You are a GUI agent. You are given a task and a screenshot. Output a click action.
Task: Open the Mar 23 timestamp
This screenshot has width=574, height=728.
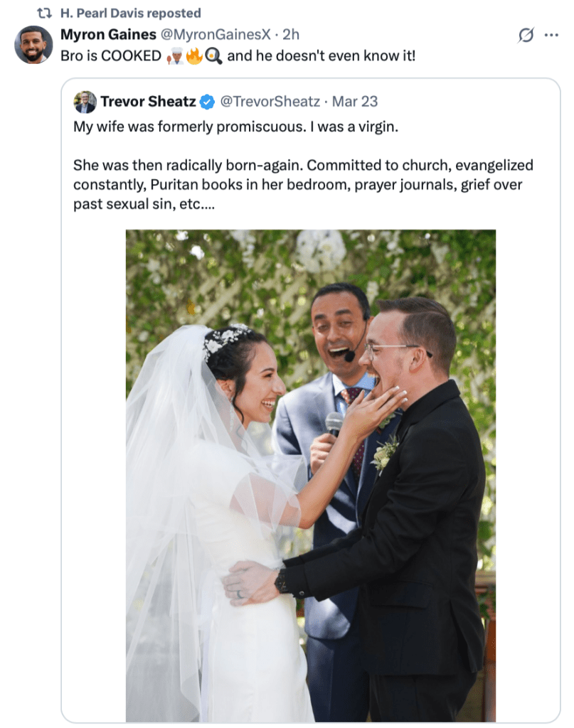[355, 101]
